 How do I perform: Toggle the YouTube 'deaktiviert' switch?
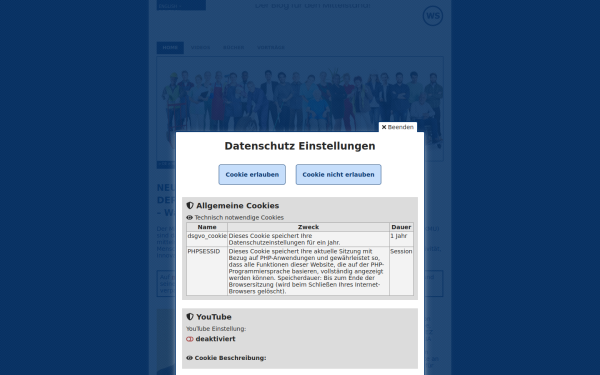pyautogui.click(x=190, y=339)
